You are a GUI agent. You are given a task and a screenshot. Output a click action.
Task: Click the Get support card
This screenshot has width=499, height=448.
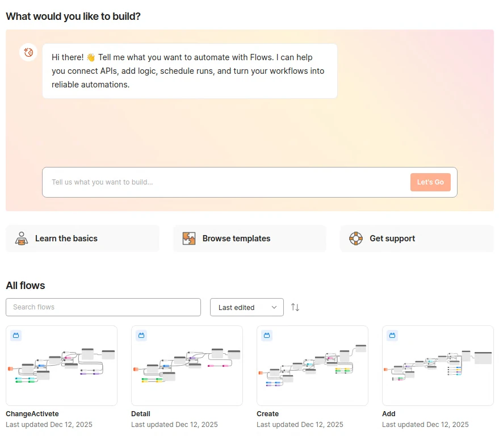click(417, 238)
